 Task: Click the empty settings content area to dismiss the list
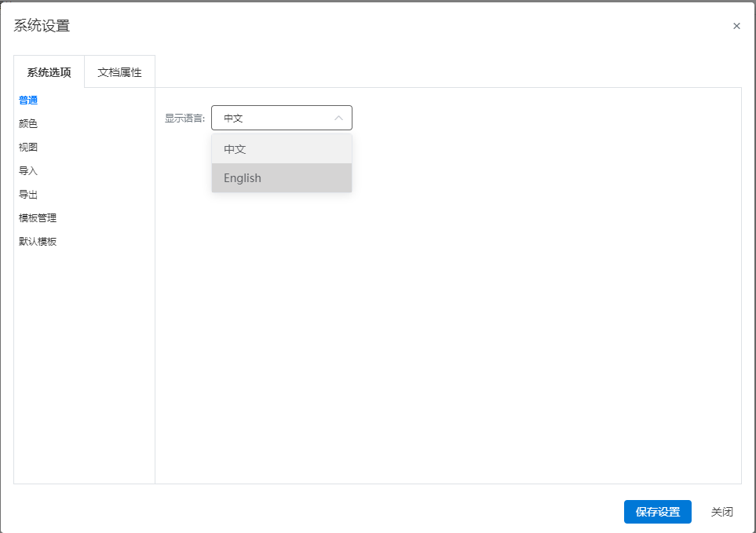click(x=482, y=313)
